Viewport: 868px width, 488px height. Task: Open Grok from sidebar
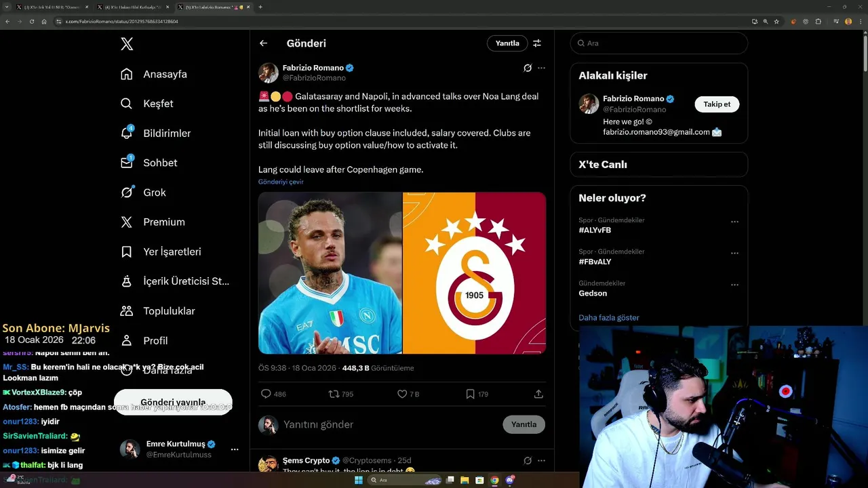click(x=143, y=192)
